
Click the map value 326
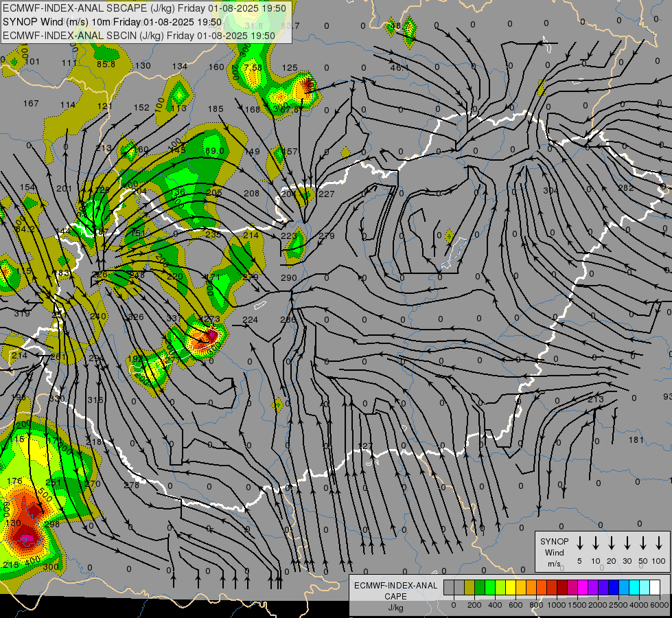[137, 317]
